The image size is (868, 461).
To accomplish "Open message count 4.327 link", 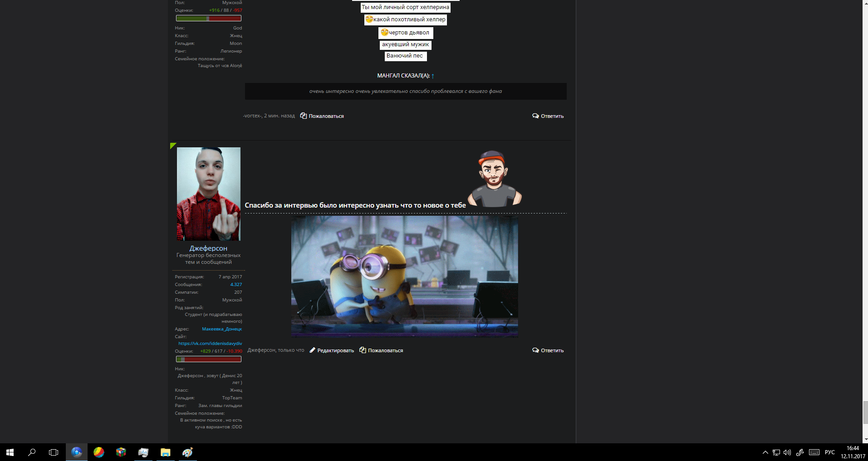I will [236, 285].
